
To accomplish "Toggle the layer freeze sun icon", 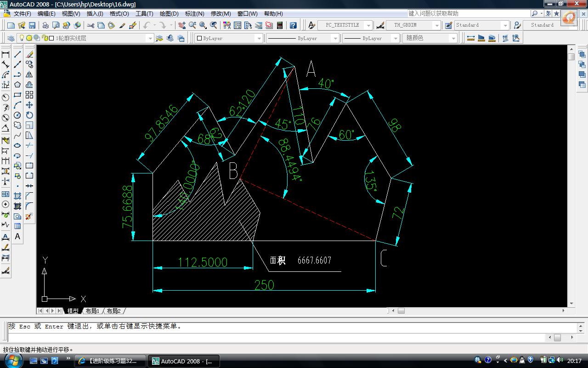I will [29, 38].
